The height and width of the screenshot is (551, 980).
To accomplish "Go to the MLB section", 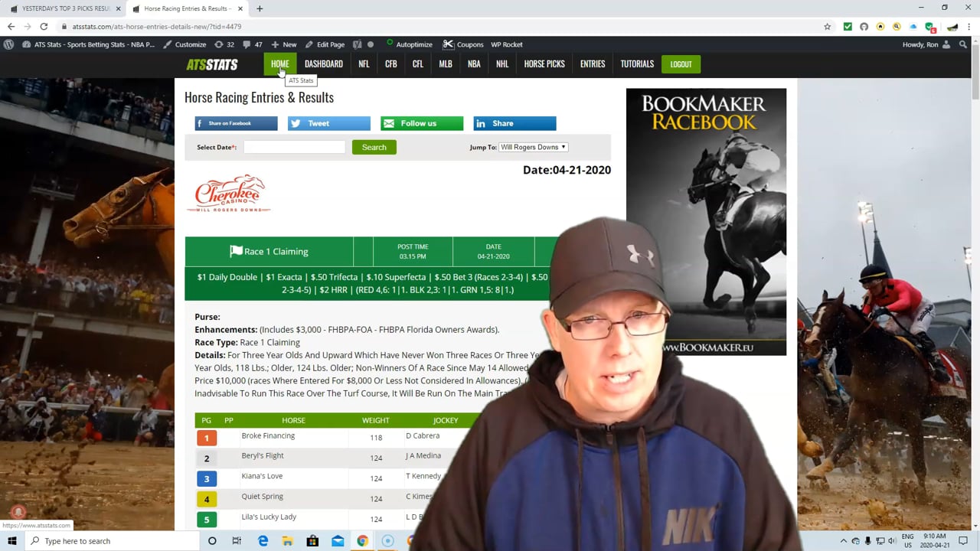I will click(x=446, y=64).
